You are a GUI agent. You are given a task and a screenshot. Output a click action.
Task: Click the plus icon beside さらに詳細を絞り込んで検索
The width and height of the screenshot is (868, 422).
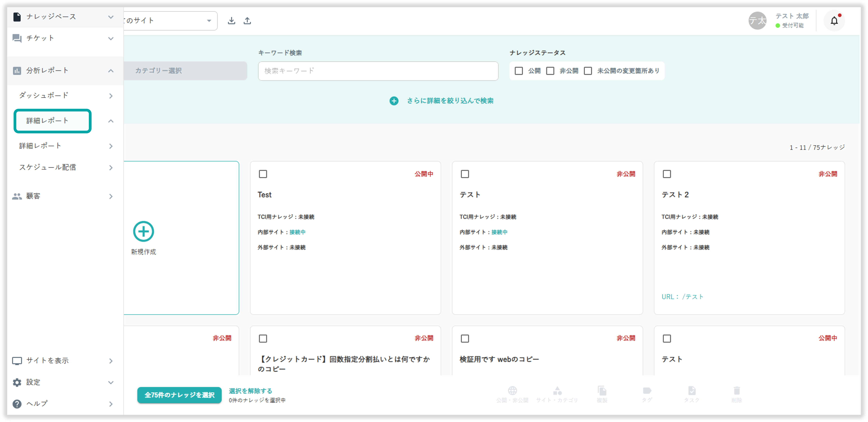[394, 101]
